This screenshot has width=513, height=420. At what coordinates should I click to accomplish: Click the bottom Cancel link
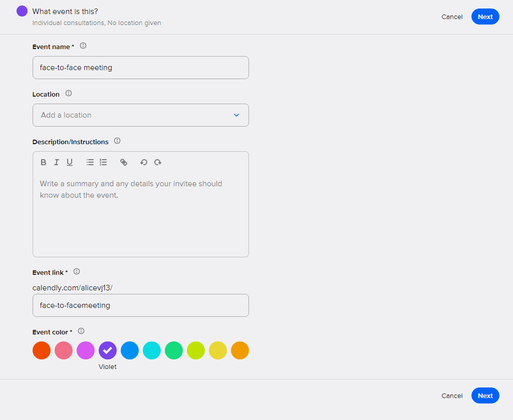coord(452,396)
